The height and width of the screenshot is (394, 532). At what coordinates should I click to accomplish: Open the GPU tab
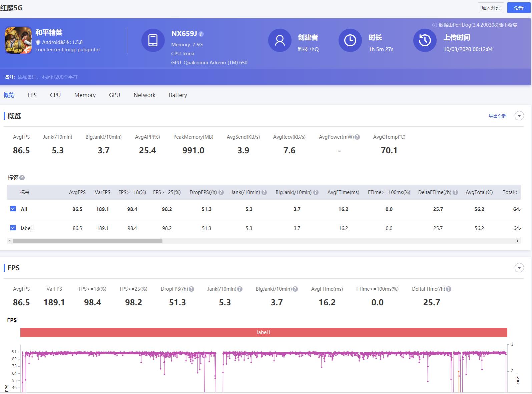(114, 95)
